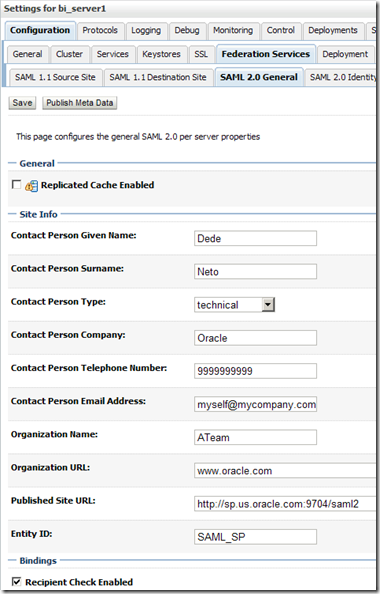Switch to the Keystores sub-tab
380x594 pixels.
pyautogui.click(x=161, y=54)
